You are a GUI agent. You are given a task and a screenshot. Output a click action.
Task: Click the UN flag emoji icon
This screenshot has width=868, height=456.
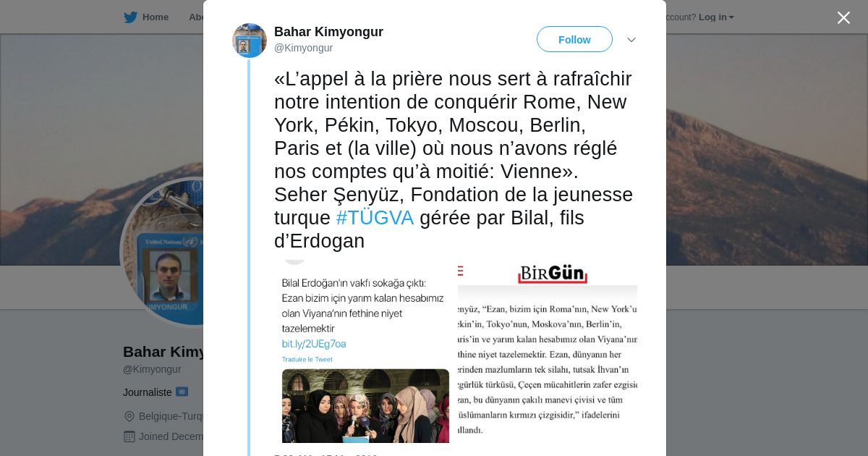[x=182, y=392]
